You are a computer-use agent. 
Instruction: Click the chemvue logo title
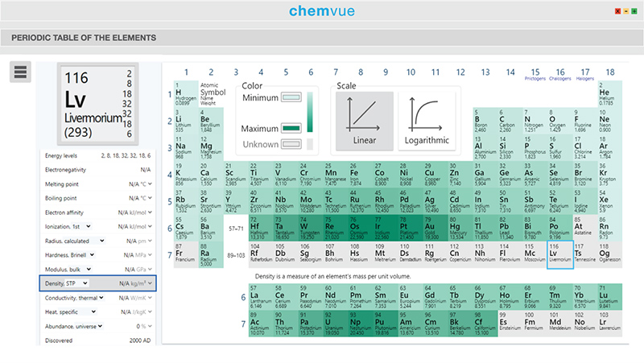click(x=322, y=10)
